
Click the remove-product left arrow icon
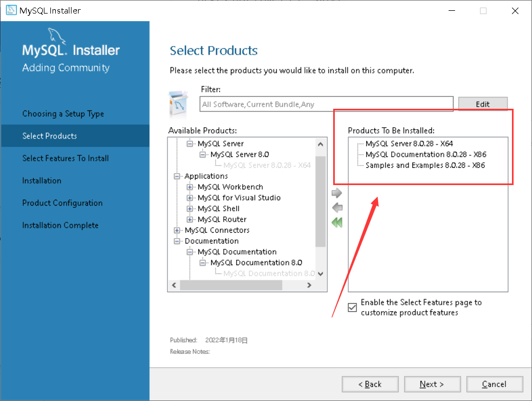337,208
